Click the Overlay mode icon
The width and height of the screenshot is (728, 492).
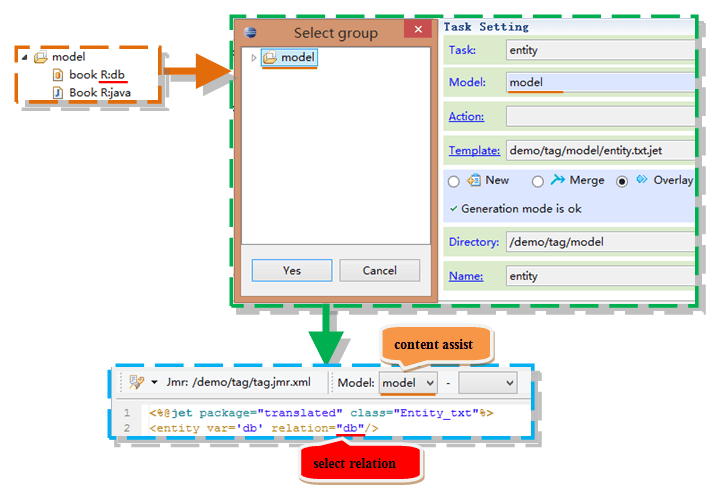(x=642, y=179)
